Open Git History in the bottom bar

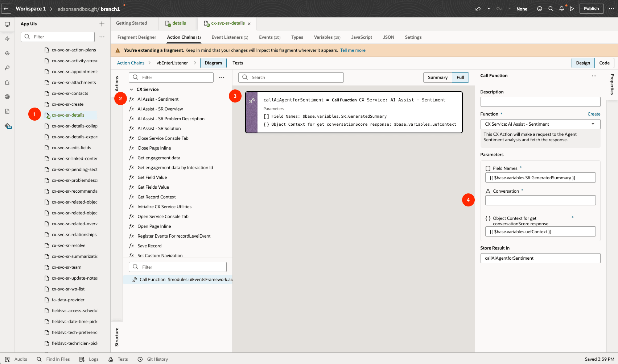(x=153, y=359)
